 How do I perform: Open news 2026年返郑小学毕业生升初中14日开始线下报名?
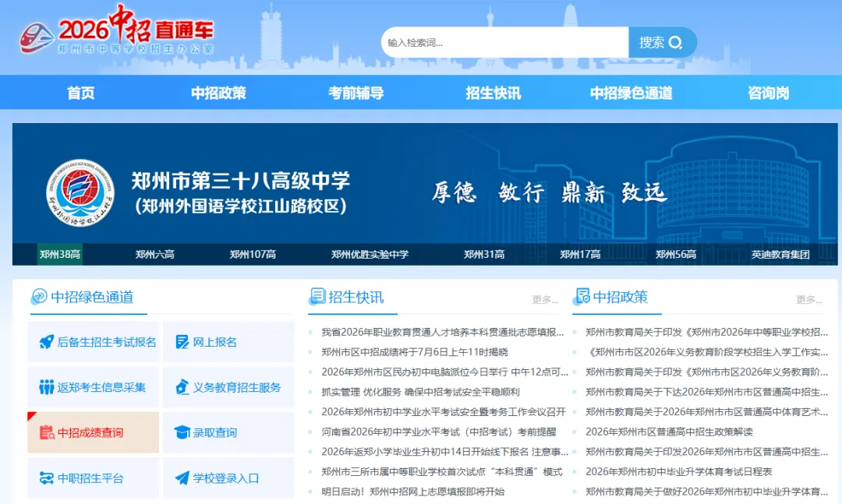tap(444, 452)
